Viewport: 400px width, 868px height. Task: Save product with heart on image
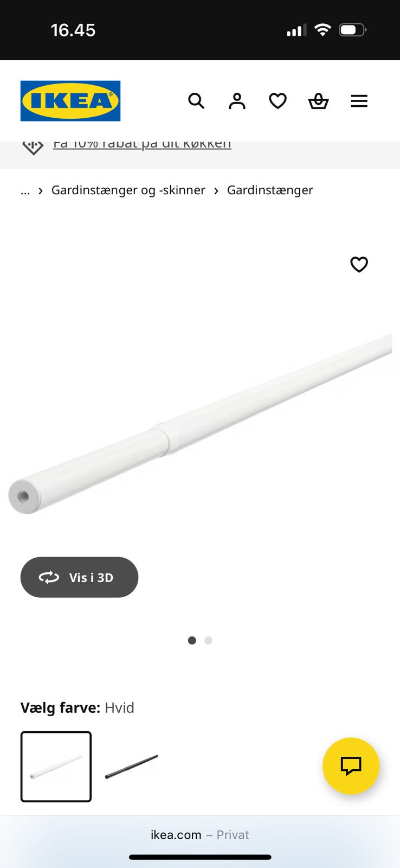point(359,264)
